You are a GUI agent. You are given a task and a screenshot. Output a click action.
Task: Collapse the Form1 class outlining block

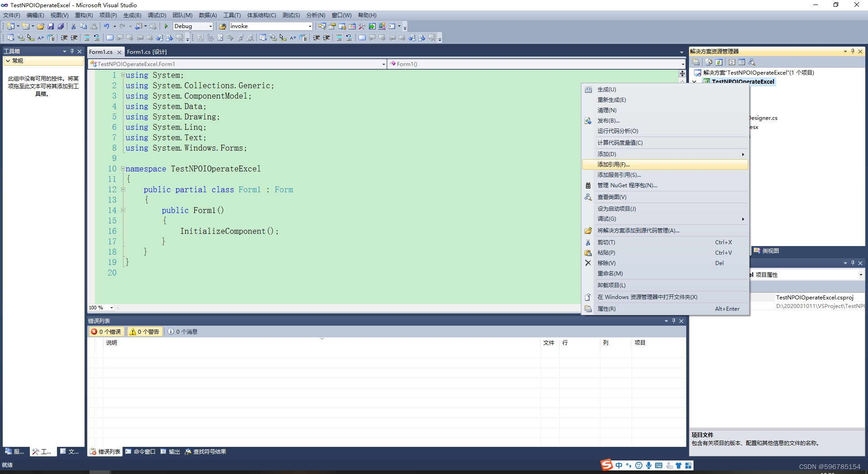pyautogui.click(x=123, y=190)
